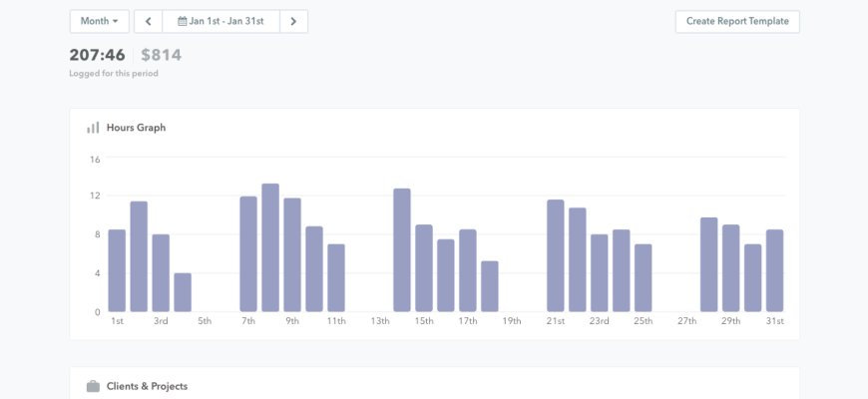
Task: Select the bar for the 21st
Action: [x=556, y=255]
